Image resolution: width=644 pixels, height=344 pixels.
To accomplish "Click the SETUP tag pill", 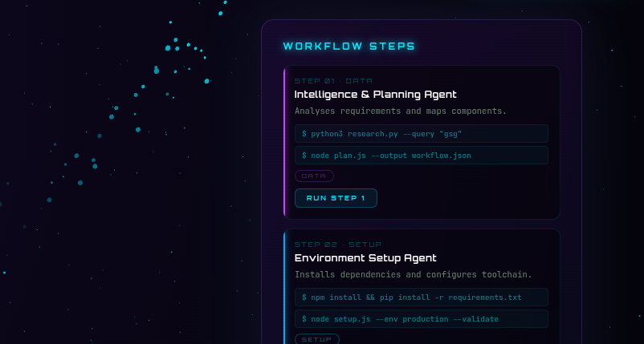I will tap(316, 339).
